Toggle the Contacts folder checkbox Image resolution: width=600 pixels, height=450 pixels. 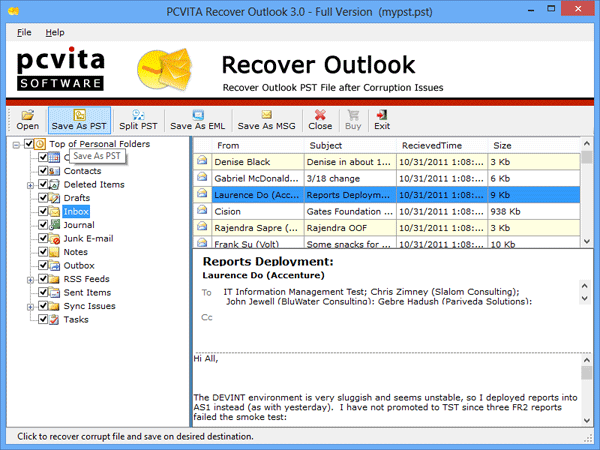[x=43, y=170]
